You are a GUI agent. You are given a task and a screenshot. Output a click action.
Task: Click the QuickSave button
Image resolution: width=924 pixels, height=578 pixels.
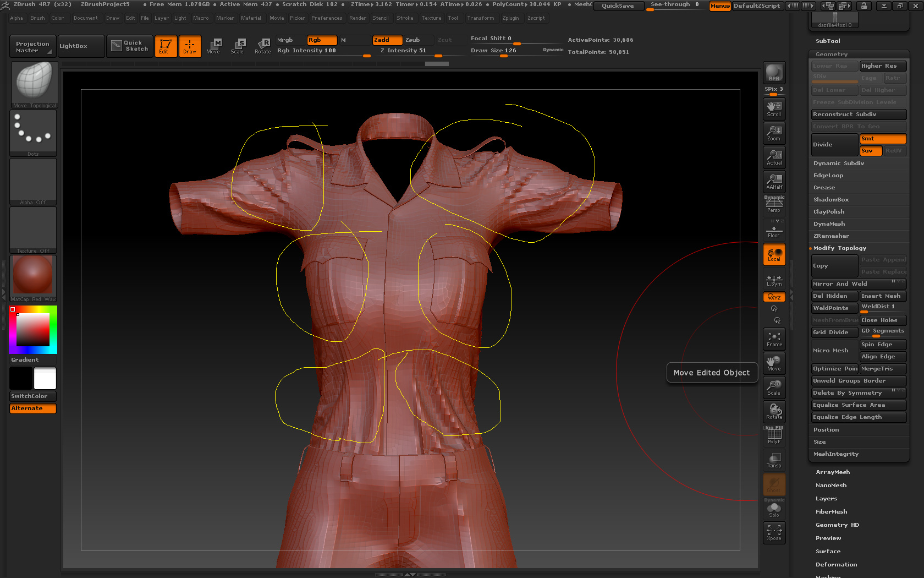[618, 6]
